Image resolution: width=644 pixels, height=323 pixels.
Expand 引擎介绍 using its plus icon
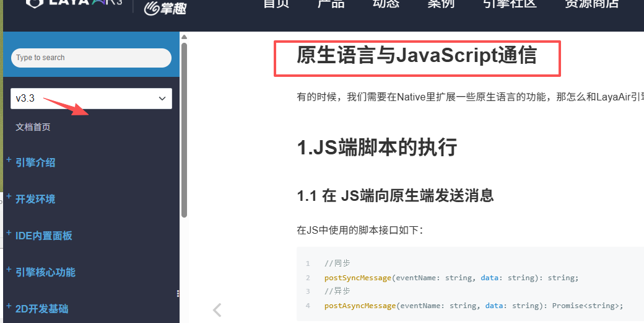click(9, 160)
